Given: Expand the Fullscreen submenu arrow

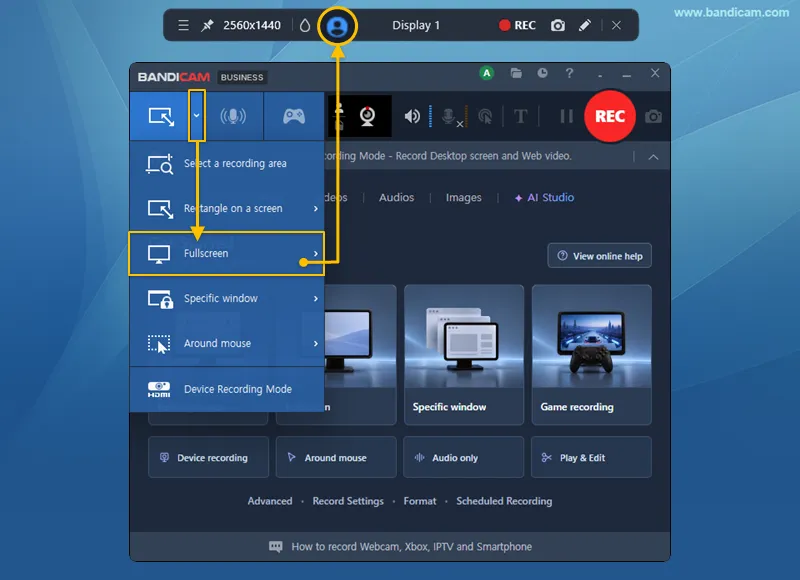Looking at the screenshot, I should tap(315, 254).
